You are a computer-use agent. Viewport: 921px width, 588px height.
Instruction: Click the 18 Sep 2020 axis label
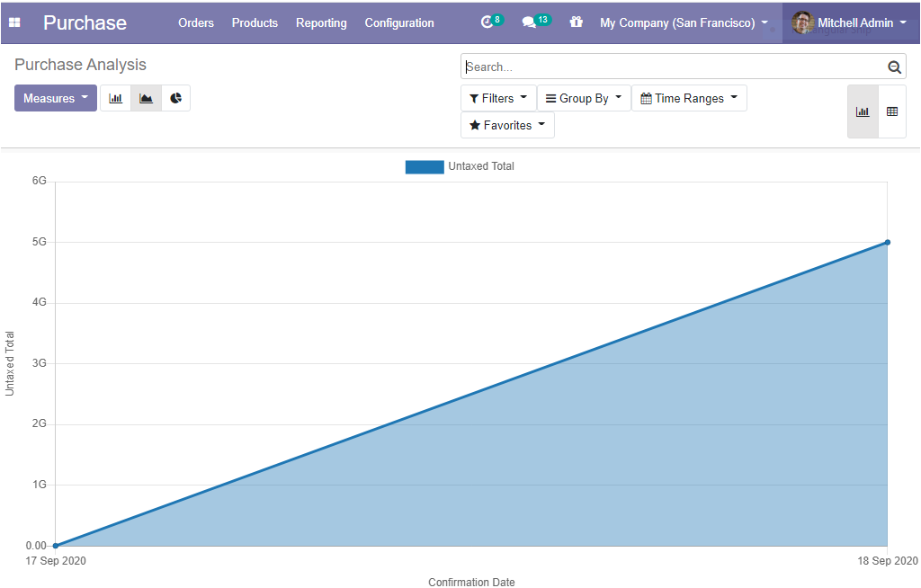click(x=888, y=561)
